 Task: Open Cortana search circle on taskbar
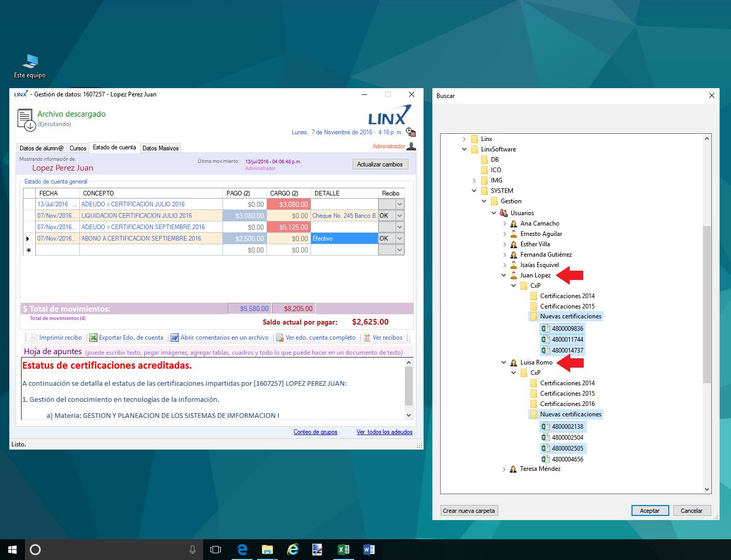[35, 550]
